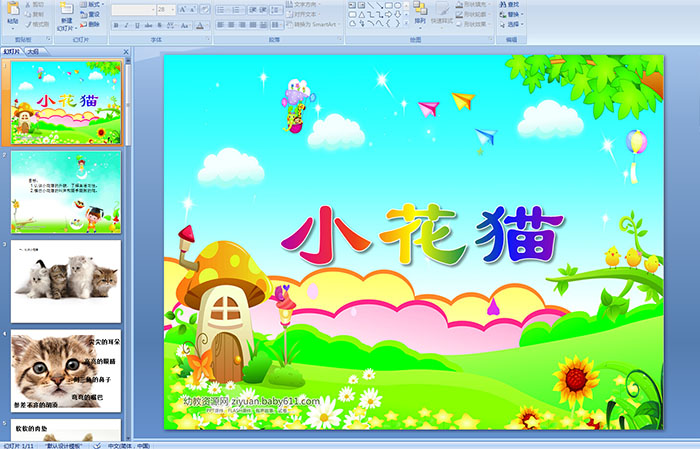Toggle Justify text alignment
Viewport: 700px width, 449px height.
(x=253, y=25)
